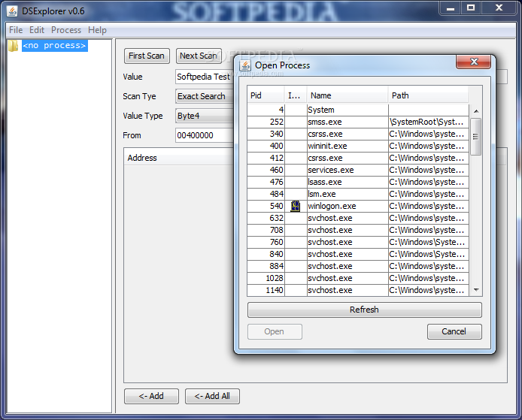Open the Scan Type Exact Search dropdown
Image resolution: width=522 pixels, height=420 pixels.
[205, 96]
